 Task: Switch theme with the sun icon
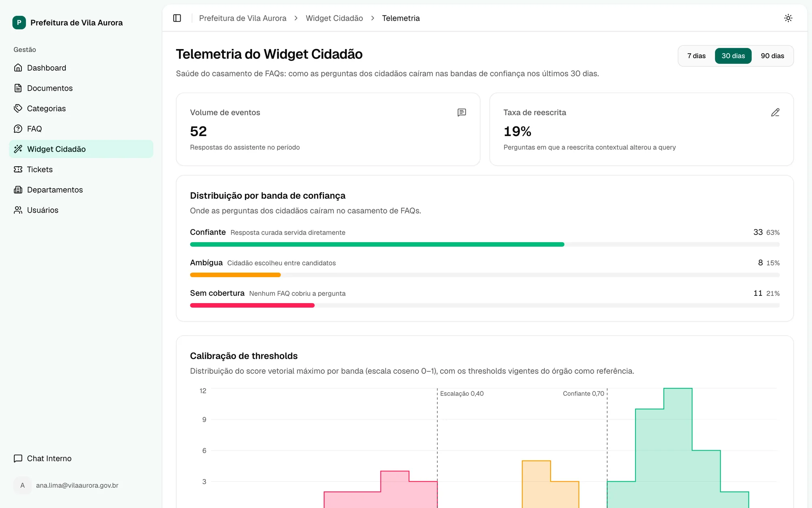pyautogui.click(x=788, y=18)
